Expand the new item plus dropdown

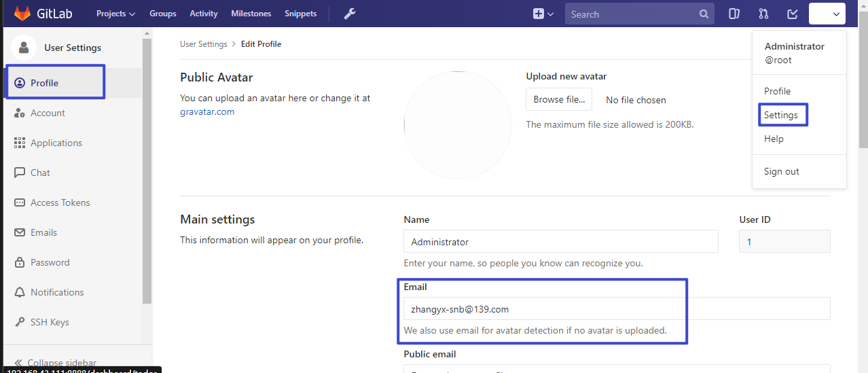tap(543, 14)
